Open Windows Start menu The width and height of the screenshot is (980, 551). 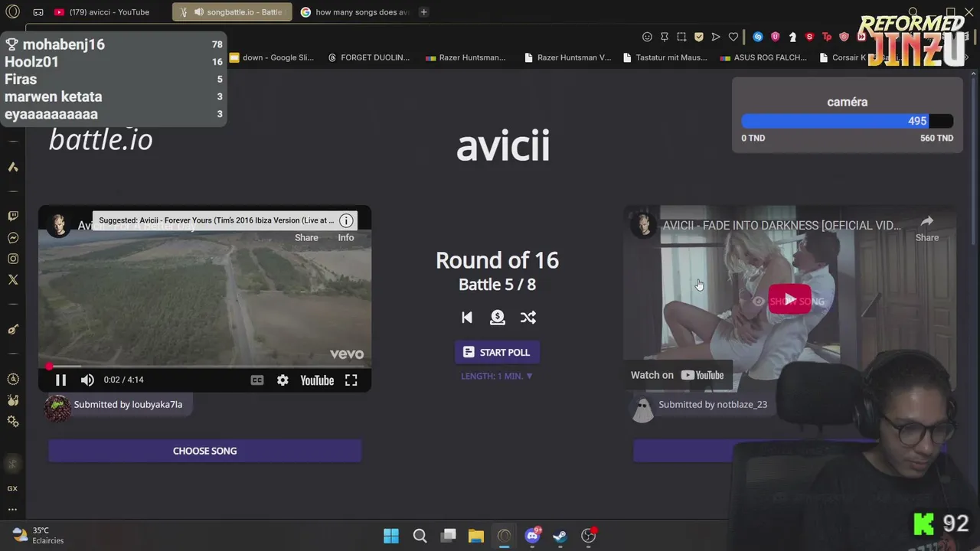(x=391, y=536)
